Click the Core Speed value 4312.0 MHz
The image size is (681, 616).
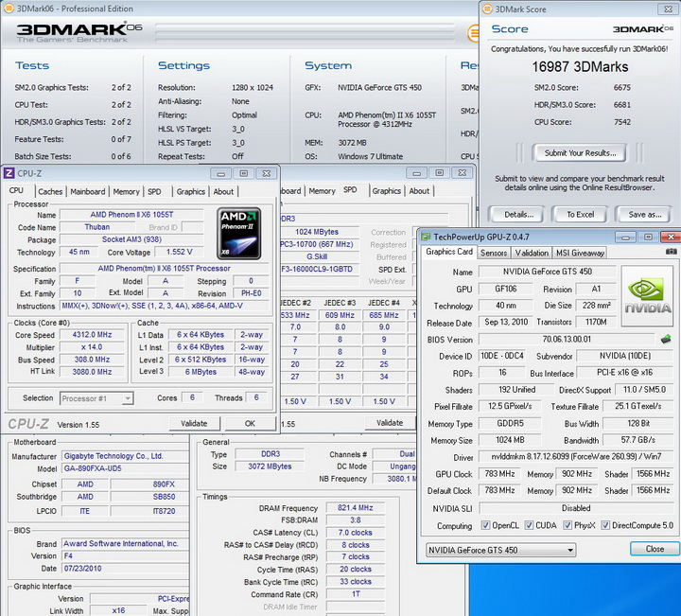(92, 335)
